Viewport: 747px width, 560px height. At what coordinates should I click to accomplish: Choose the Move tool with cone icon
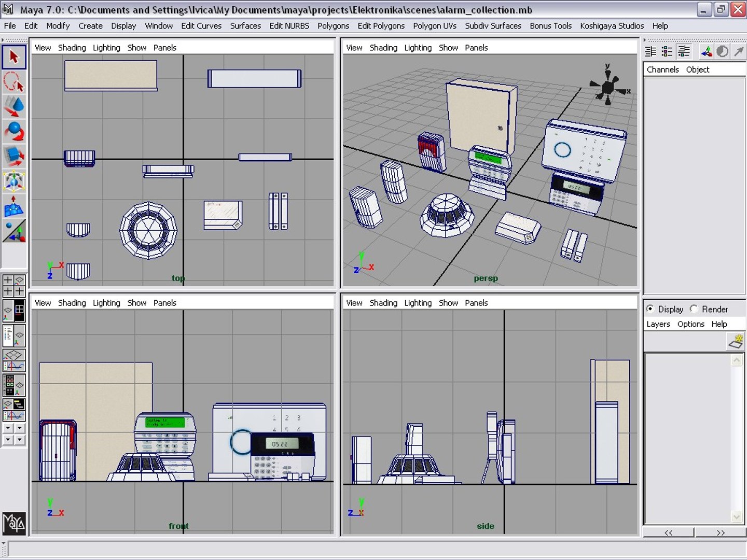tap(14, 107)
